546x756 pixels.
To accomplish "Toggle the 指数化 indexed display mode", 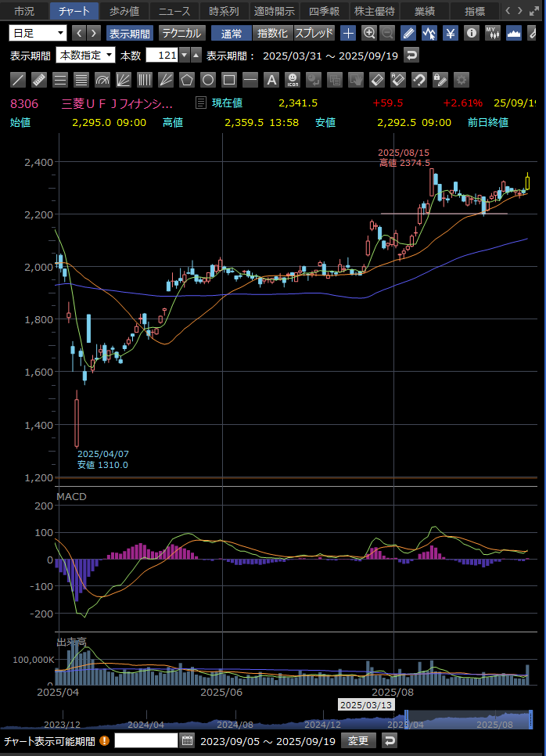I will 271,33.
